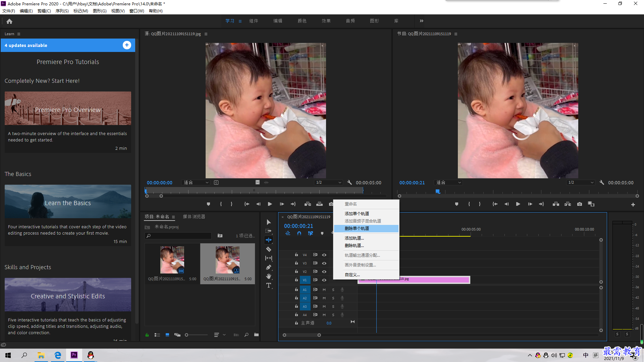The width and height of the screenshot is (644, 362).
Task: Switch to 编辑 workspace
Action: point(278,21)
